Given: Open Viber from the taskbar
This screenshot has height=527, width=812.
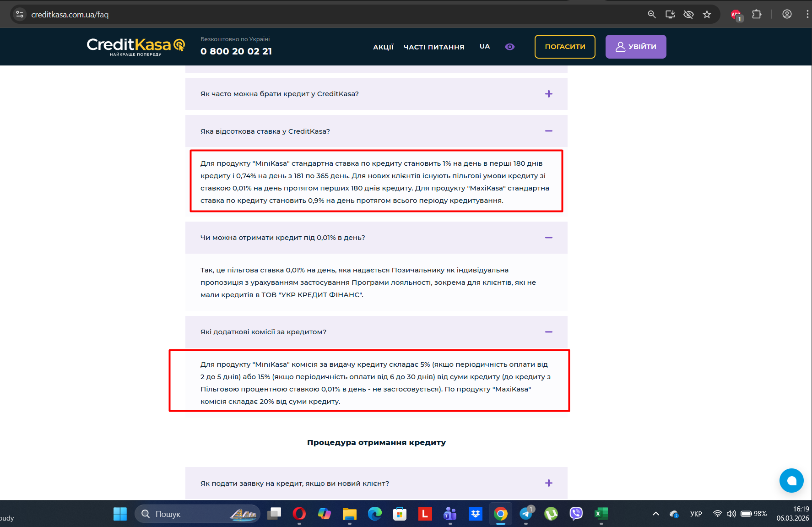Looking at the screenshot, I should (576, 514).
